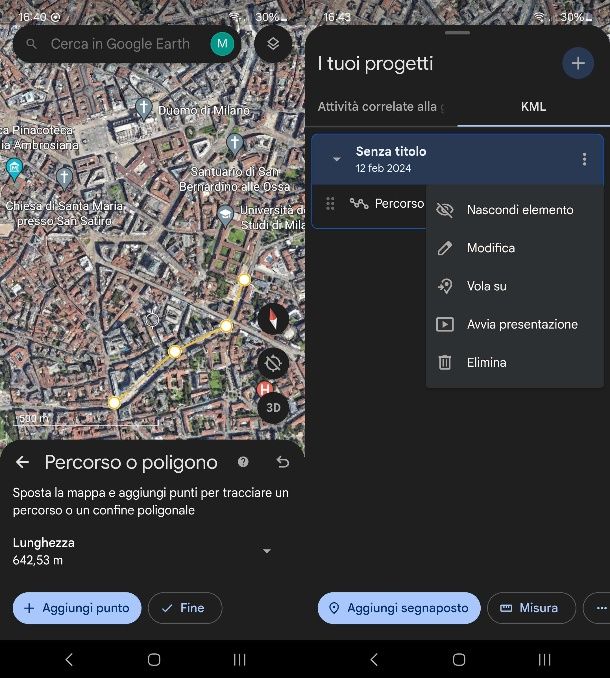Image resolution: width=610 pixels, height=678 pixels.
Task: Open the map layers icon
Action: pyautogui.click(x=273, y=44)
